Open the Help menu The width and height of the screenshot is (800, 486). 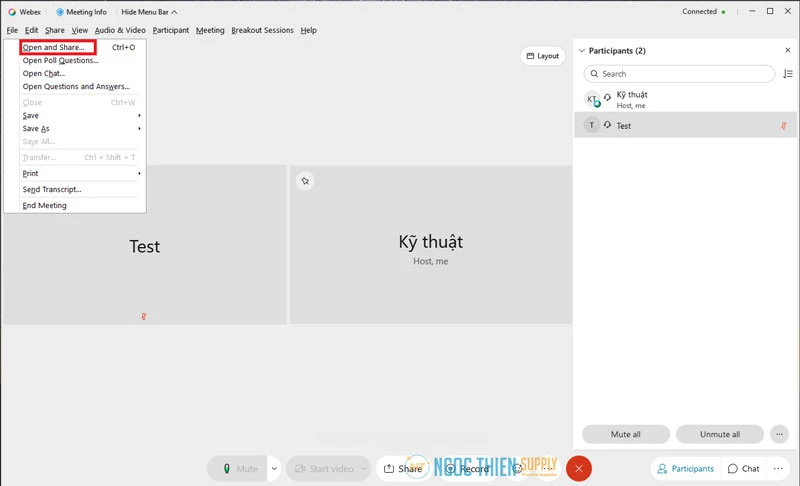click(308, 31)
